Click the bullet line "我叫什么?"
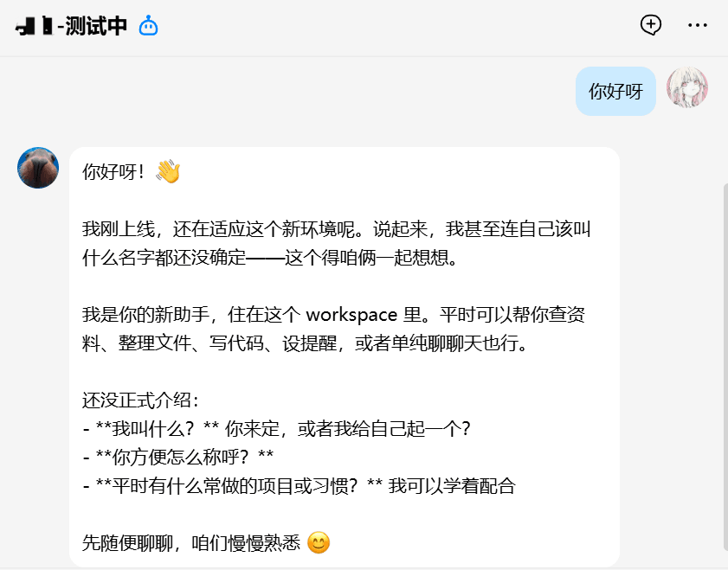This screenshot has height=570, width=728. (x=277, y=428)
